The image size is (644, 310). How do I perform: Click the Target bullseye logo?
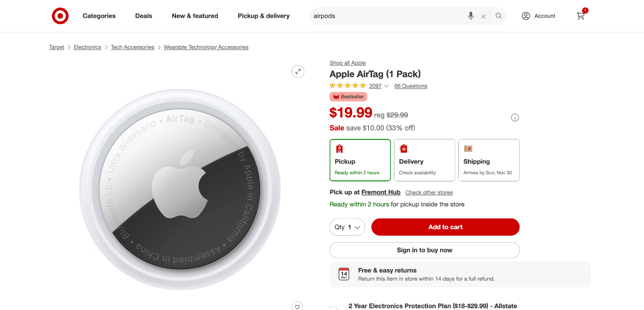coord(60,16)
